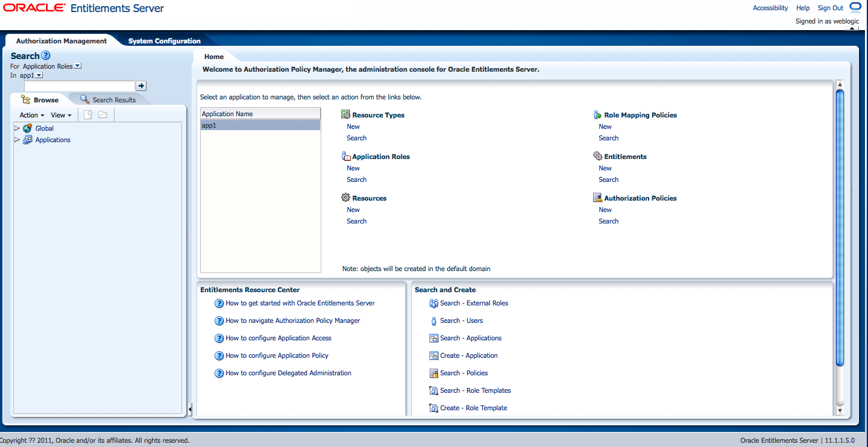868x447 pixels.
Task: Click the Role Mapping Policies icon
Action: (x=597, y=114)
